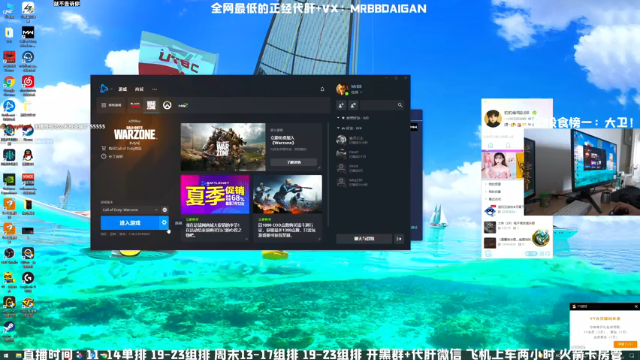This screenshot has height=360, width=640.
Task: Switch to the home tab in YY window
Action: pyautogui.click(x=491, y=145)
